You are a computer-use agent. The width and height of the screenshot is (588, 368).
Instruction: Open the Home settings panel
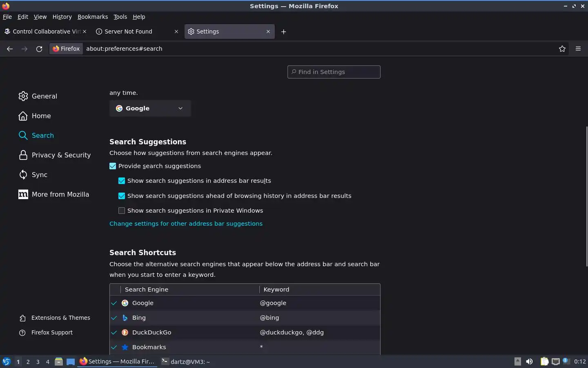34,116
